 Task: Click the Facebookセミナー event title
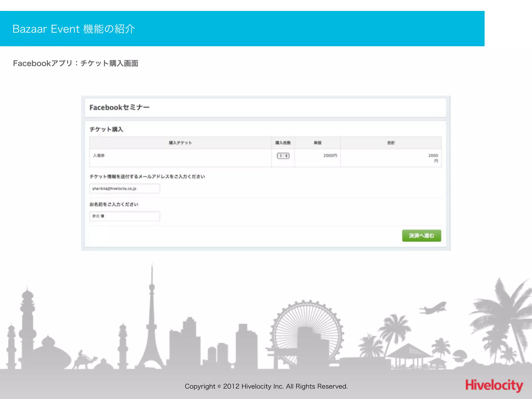point(119,107)
